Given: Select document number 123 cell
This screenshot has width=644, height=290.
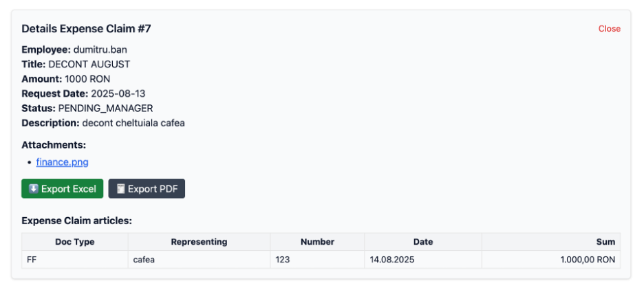Looking at the screenshot, I should [x=283, y=260].
